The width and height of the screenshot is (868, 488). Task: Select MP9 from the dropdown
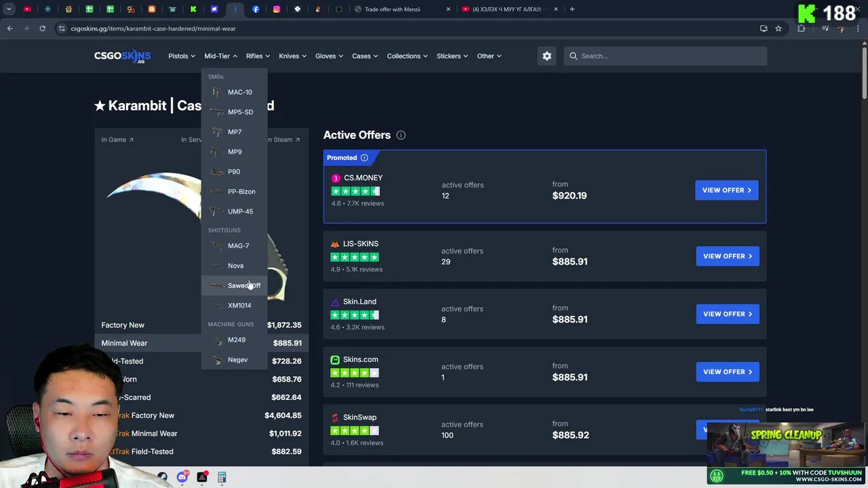coord(234,152)
